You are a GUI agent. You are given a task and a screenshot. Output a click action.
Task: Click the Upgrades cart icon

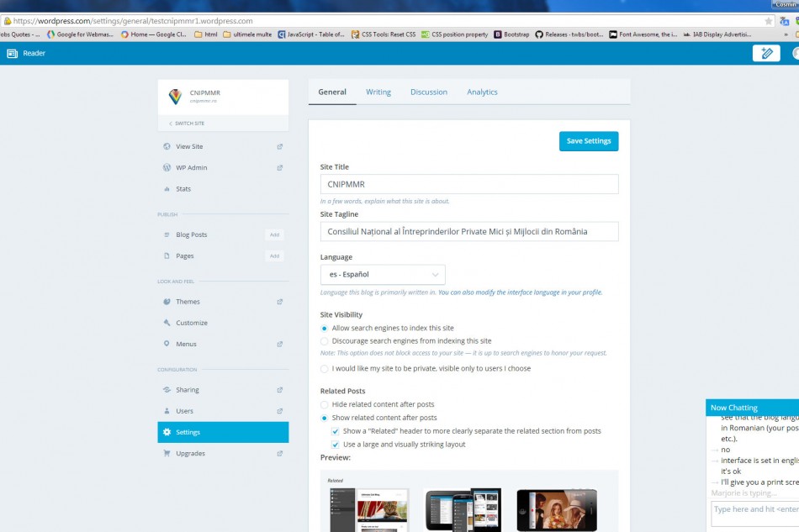click(x=167, y=453)
